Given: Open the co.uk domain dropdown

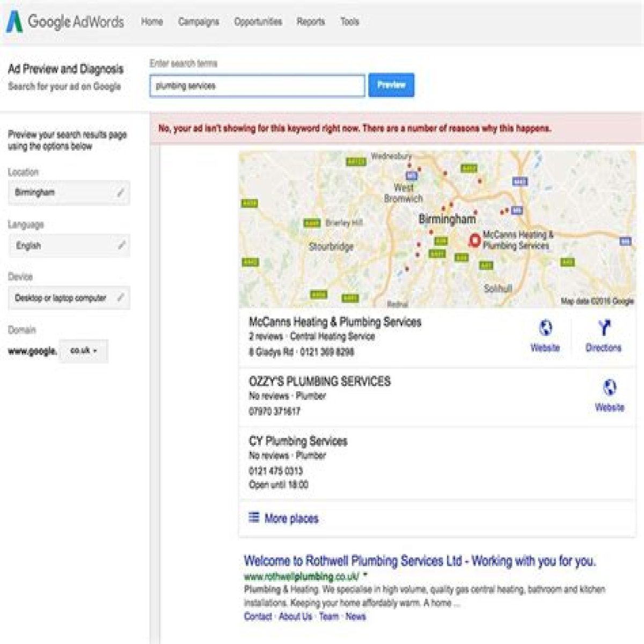Looking at the screenshot, I should click(x=84, y=351).
